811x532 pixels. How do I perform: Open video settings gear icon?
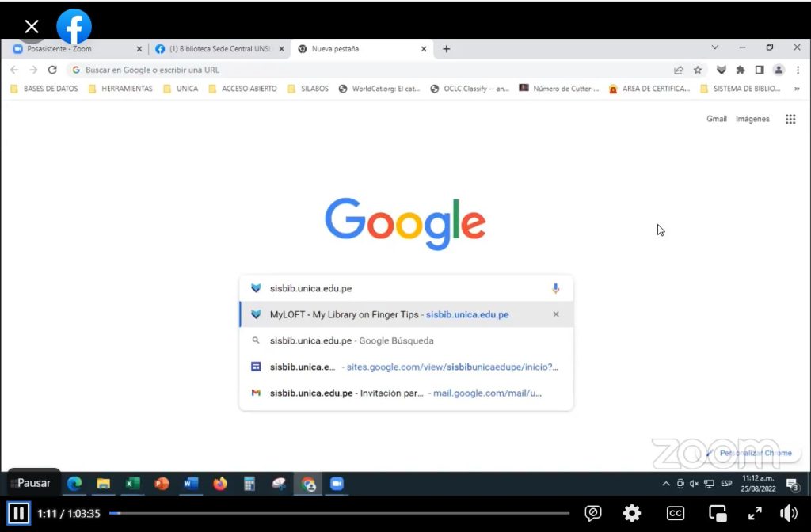(631, 513)
